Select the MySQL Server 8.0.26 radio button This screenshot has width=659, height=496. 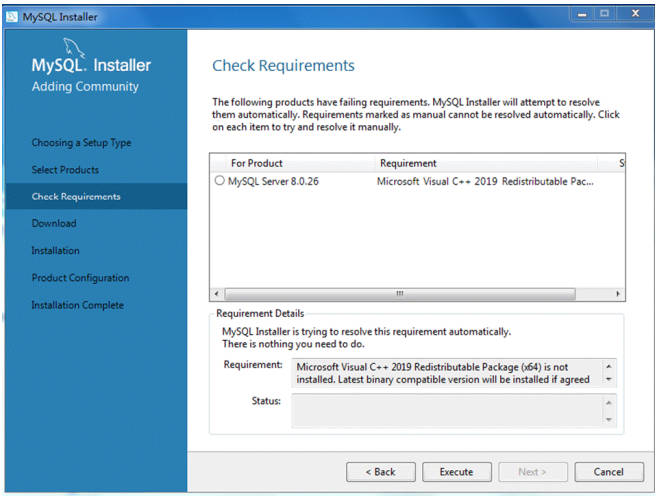point(219,181)
